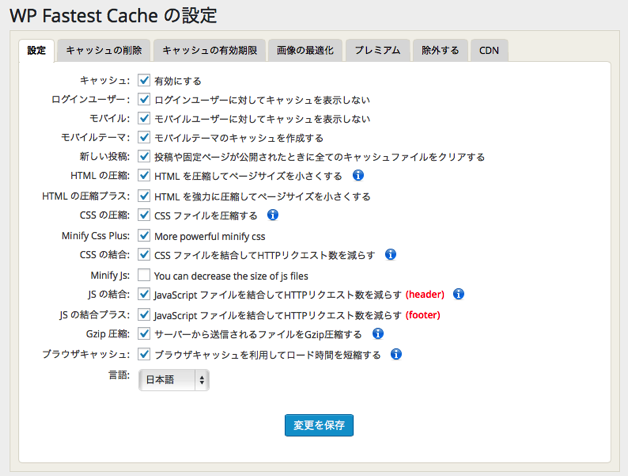This screenshot has height=476, width=628.
Task: Go to 除外する tab
Action: (x=440, y=50)
